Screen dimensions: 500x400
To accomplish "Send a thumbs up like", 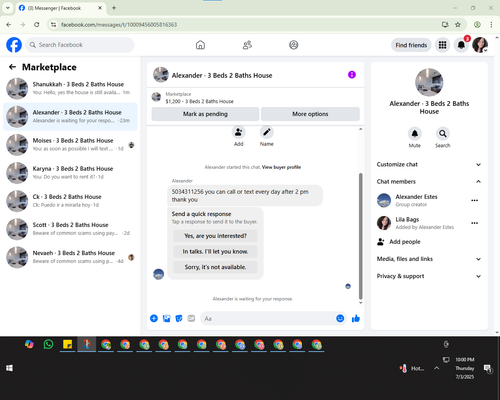I will pyautogui.click(x=356, y=318).
